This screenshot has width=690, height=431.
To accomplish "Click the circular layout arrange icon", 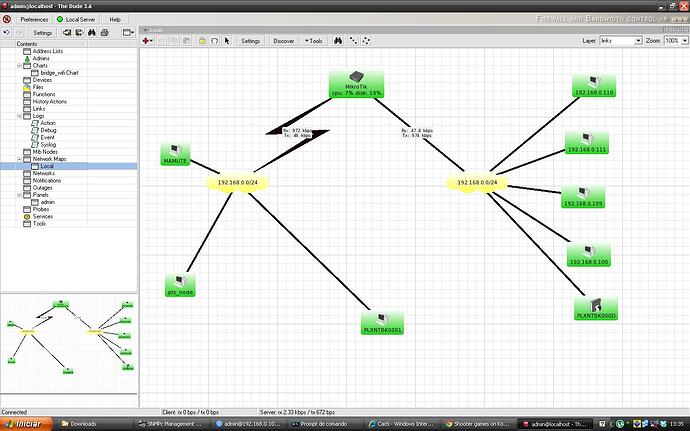I will point(366,41).
